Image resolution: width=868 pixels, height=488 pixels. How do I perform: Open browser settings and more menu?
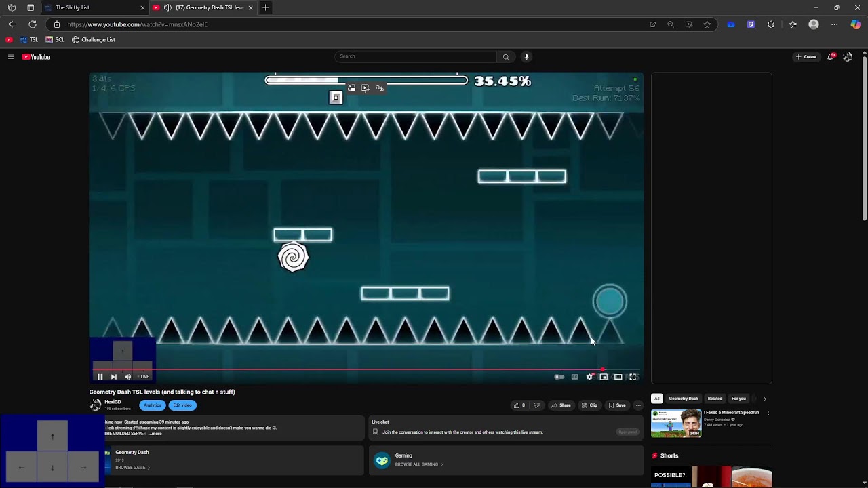(x=834, y=24)
